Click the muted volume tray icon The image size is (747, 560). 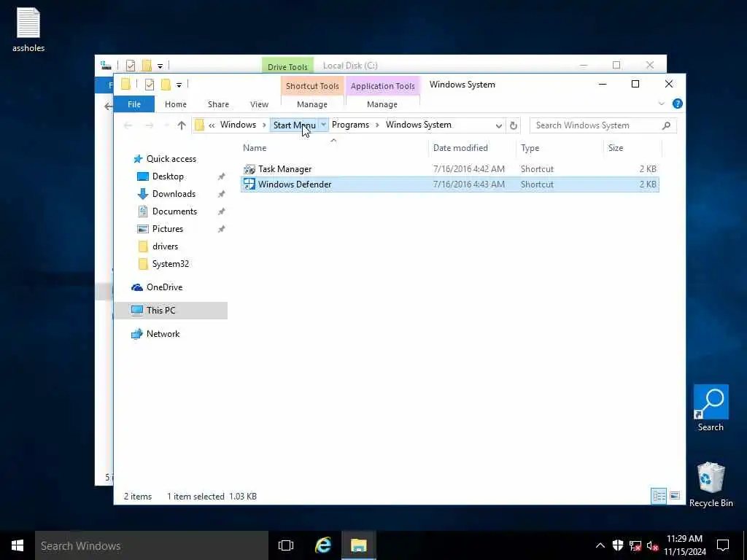pos(653,546)
